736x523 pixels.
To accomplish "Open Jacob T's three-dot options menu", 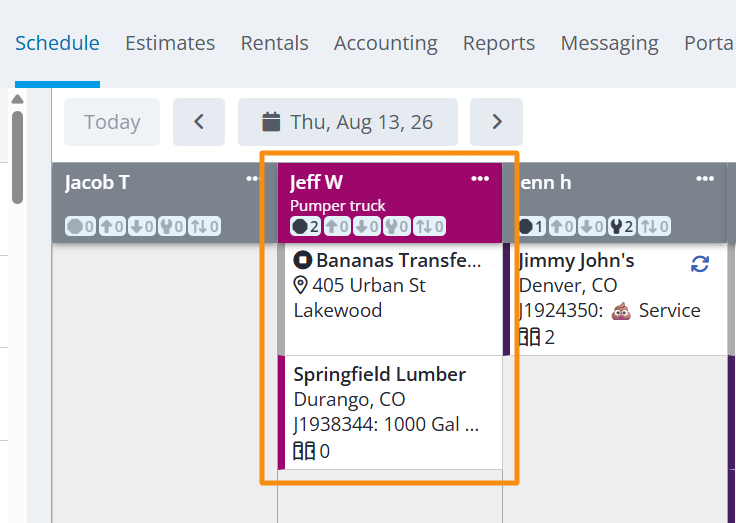I will [x=254, y=178].
